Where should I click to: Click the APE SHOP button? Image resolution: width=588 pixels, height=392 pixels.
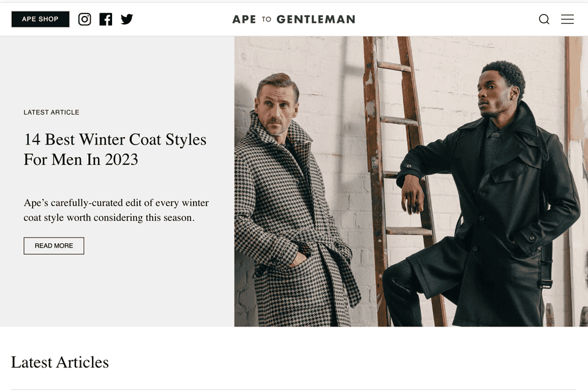(40, 19)
